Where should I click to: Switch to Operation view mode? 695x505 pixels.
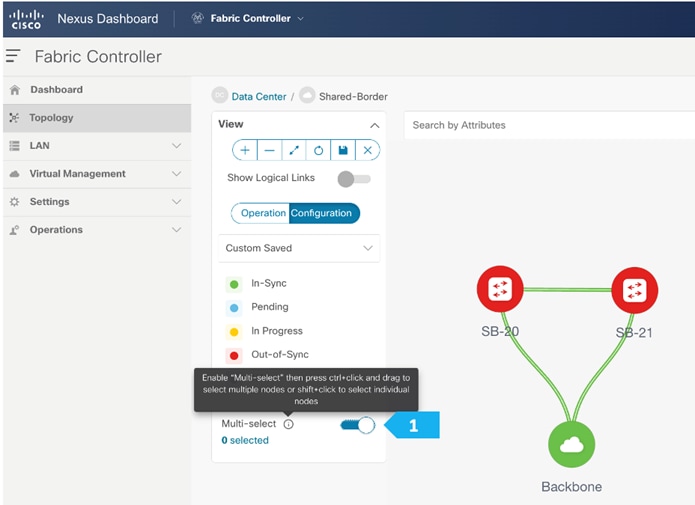tap(263, 213)
